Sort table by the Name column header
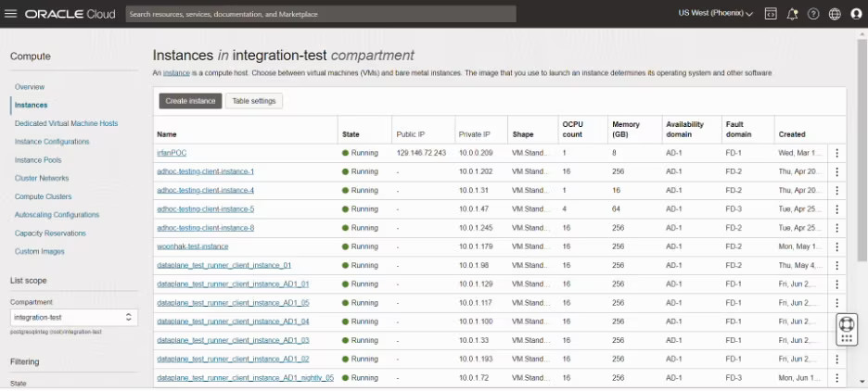Image resolution: width=868 pixels, height=391 pixels. click(167, 134)
